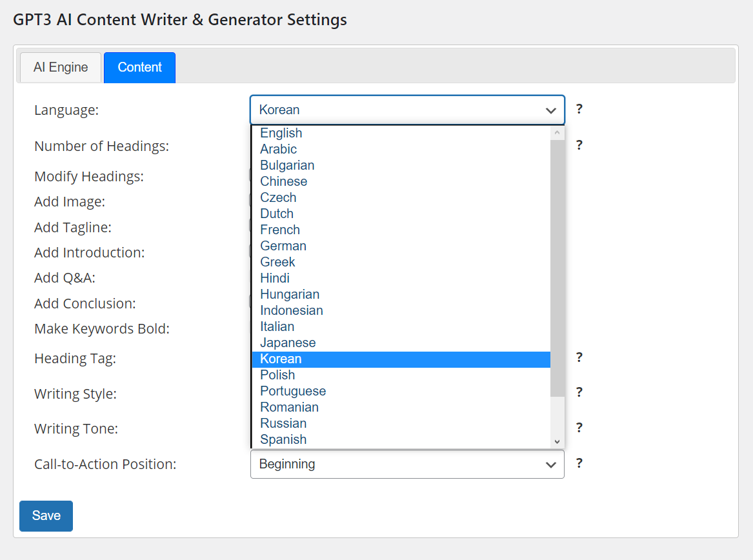Select the highlighted Korean option
The image size is (753, 560).
401,359
